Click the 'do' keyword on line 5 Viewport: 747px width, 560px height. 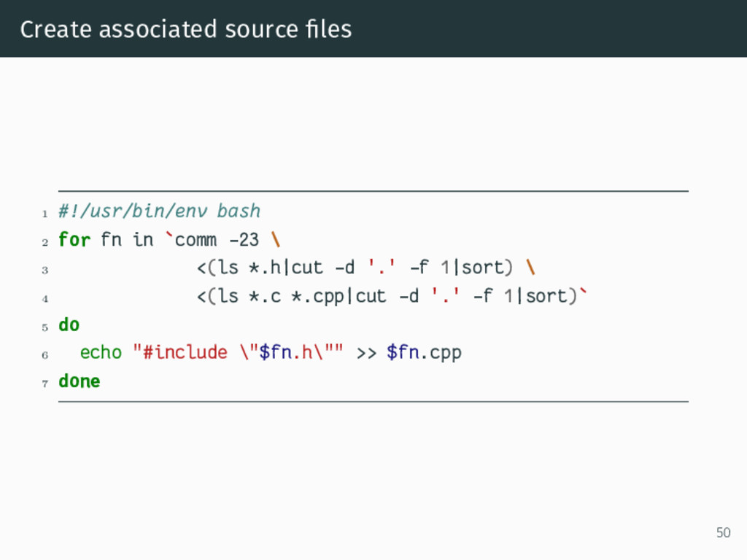pos(69,324)
